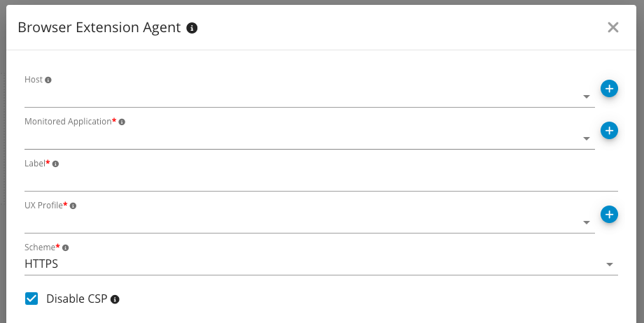This screenshot has width=644, height=323.
Task: Click the info icon next to Scheme
Action: (x=66, y=248)
